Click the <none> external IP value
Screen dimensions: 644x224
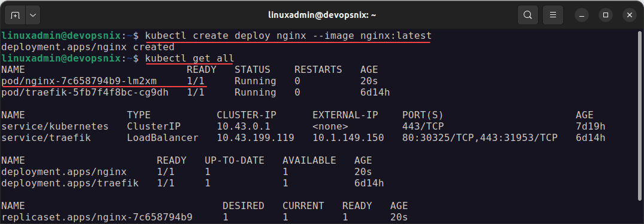(330, 127)
